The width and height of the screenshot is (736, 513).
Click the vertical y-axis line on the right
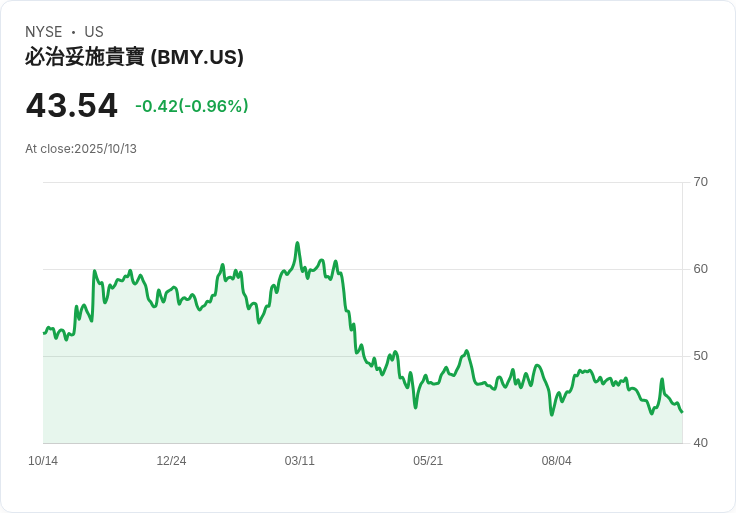[x=682, y=300]
